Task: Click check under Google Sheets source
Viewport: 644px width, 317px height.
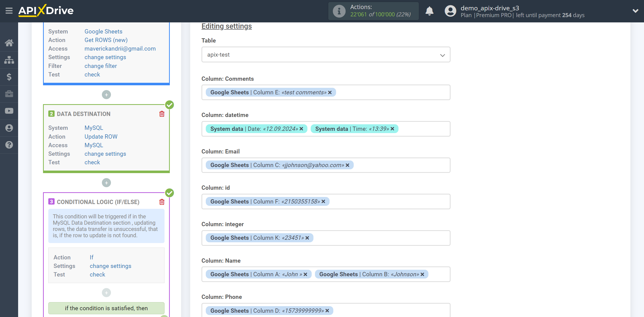Action: [x=92, y=74]
